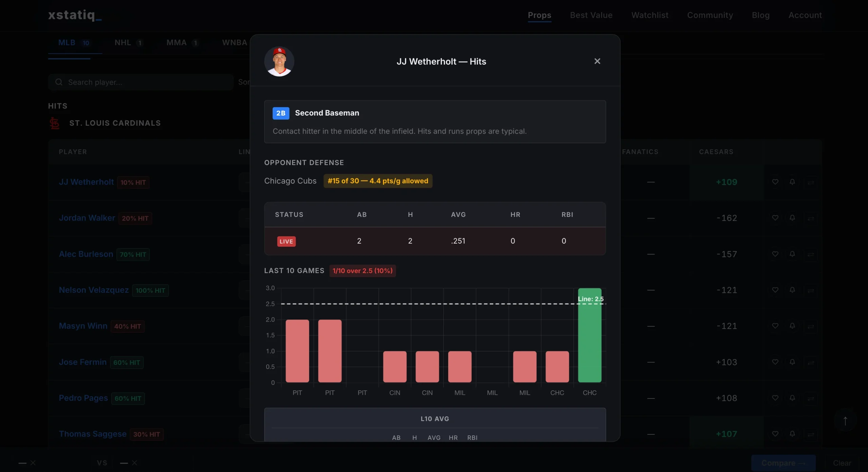Set alert bell for Nelson Velazquez

(x=792, y=290)
